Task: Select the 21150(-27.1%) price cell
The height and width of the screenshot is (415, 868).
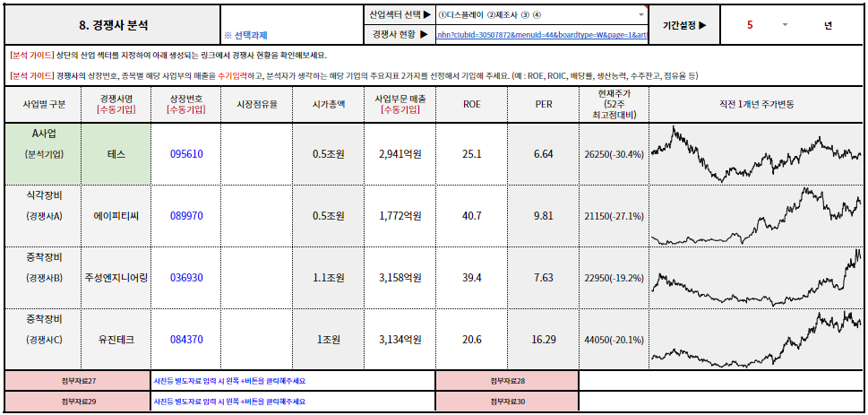Action: tap(614, 216)
